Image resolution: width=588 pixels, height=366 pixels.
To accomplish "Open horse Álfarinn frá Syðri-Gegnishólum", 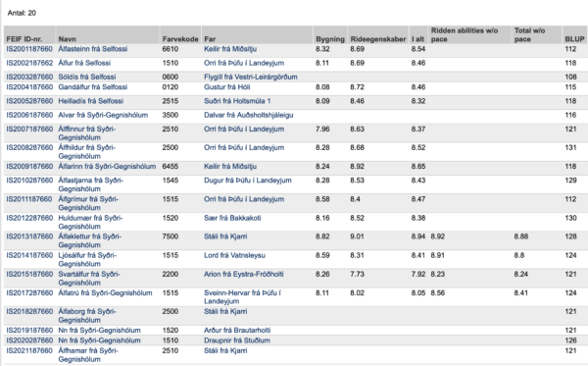I will pos(107,166).
